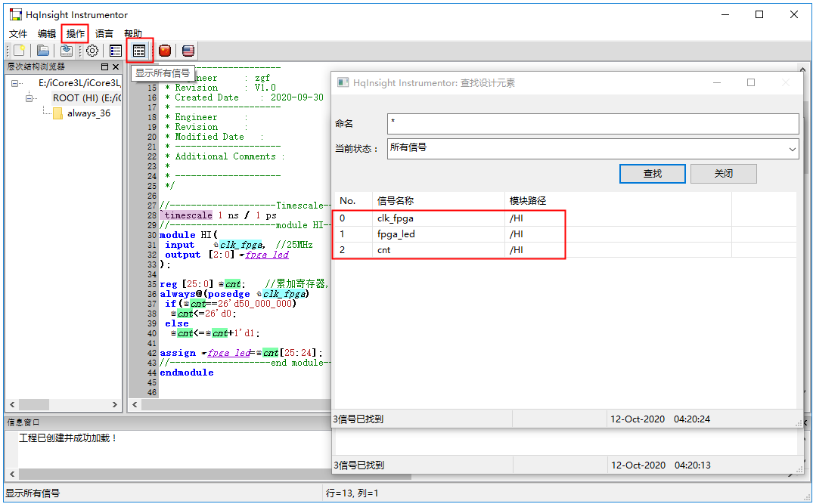Click the checklist icon left of signal table
Screen dimensions: 813x504
(116, 51)
